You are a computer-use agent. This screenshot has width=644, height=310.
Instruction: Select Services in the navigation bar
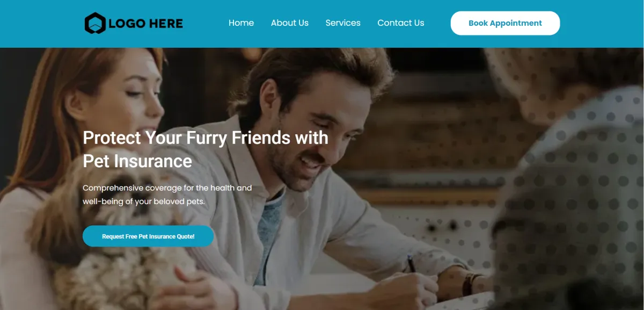coord(343,23)
